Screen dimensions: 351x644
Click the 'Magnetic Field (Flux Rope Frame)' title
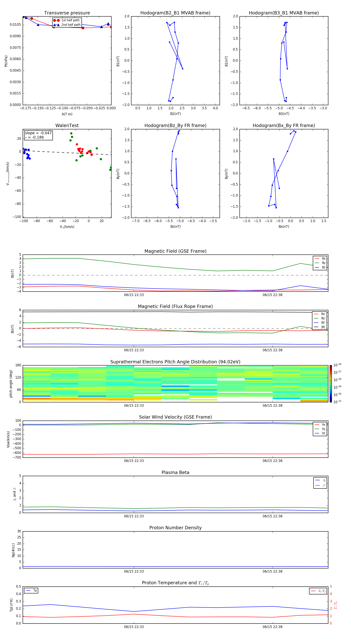coord(175,307)
